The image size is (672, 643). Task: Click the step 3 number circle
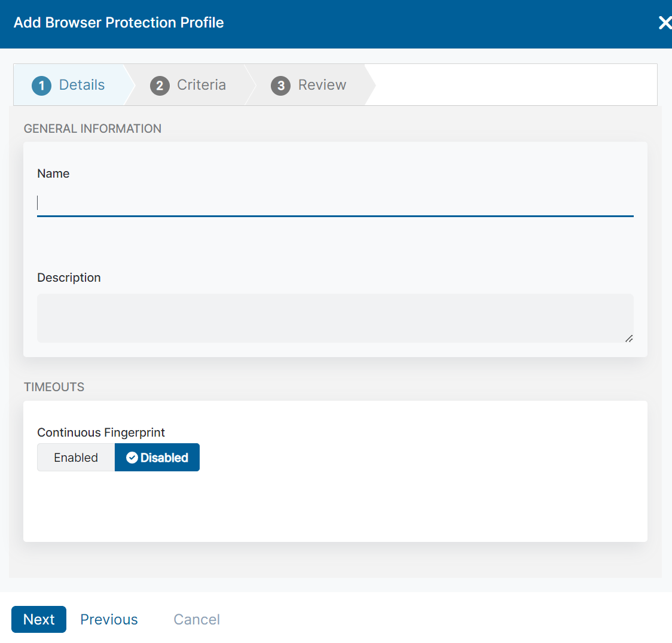(280, 86)
